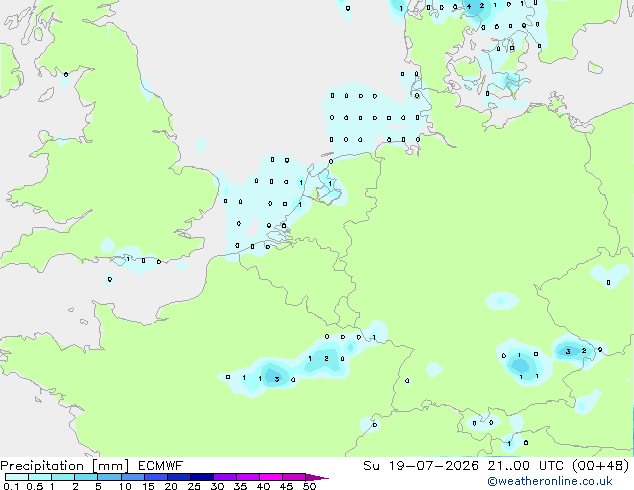Viewport: 634px width, 490px height.
Task: Click the 5 to 10 mm legend swatch
Action: pos(109,477)
